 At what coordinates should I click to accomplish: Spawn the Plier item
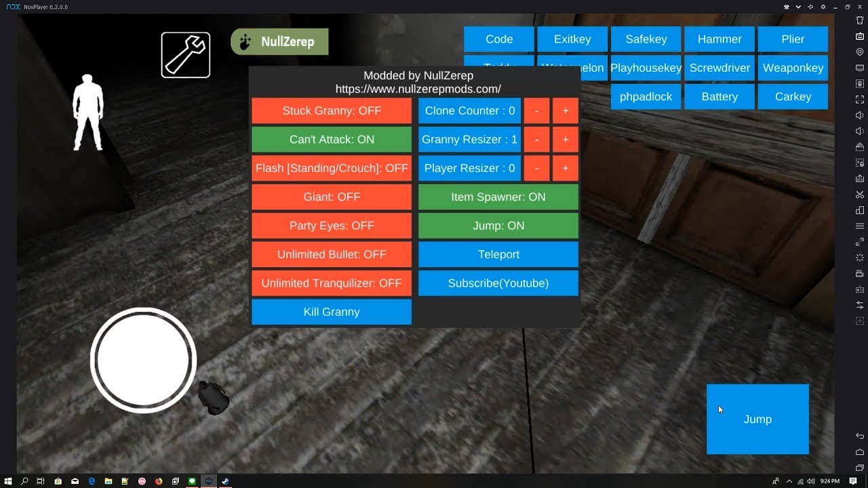pyautogui.click(x=793, y=39)
